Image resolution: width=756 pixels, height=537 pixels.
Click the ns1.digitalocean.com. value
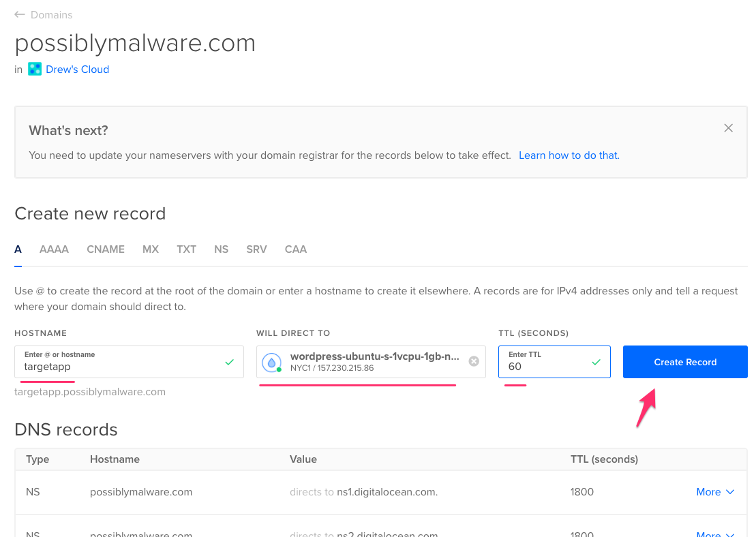(387, 492)
